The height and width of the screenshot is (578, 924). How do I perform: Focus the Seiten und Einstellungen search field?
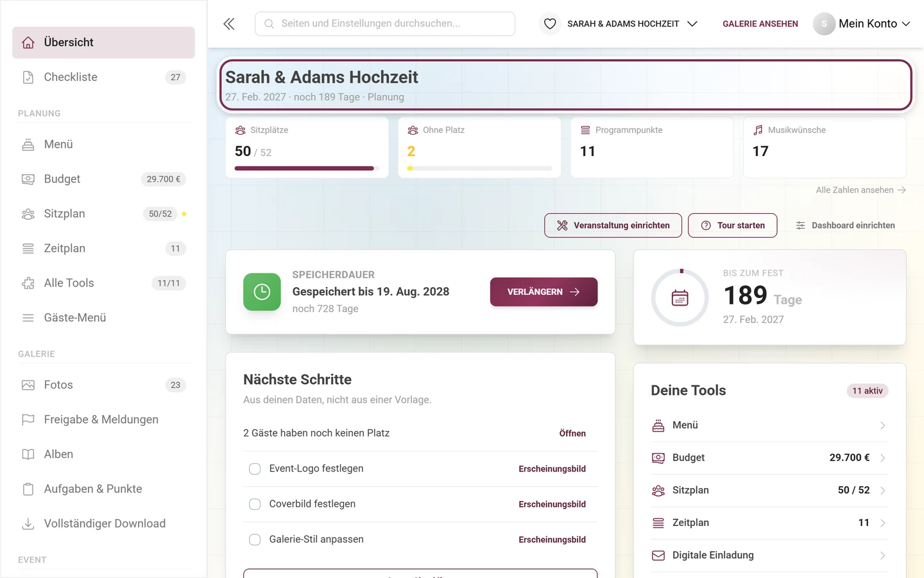(x=385, y=24)
